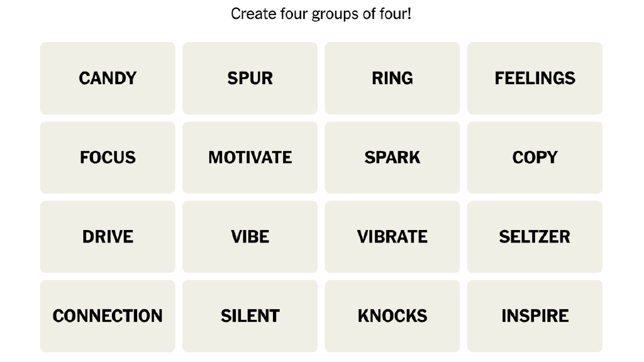Click the word INSPIRE in the grid
The height and width of the screenshot is (362, 644).
[535, 315]
